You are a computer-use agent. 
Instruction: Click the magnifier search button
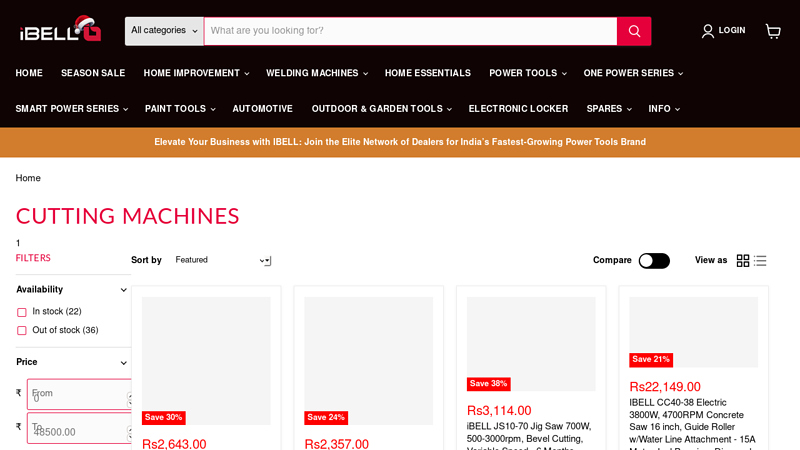tap(634, 31)
